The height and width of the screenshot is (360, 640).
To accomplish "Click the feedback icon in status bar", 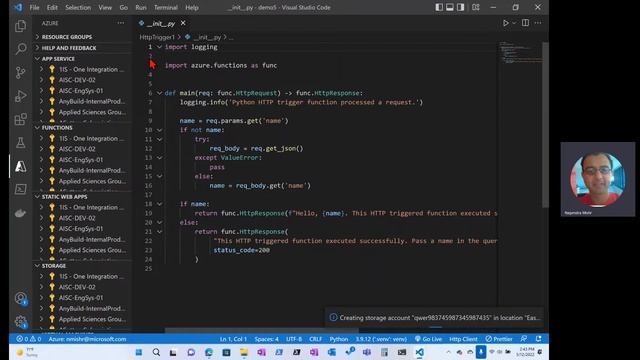I will 524,339.
